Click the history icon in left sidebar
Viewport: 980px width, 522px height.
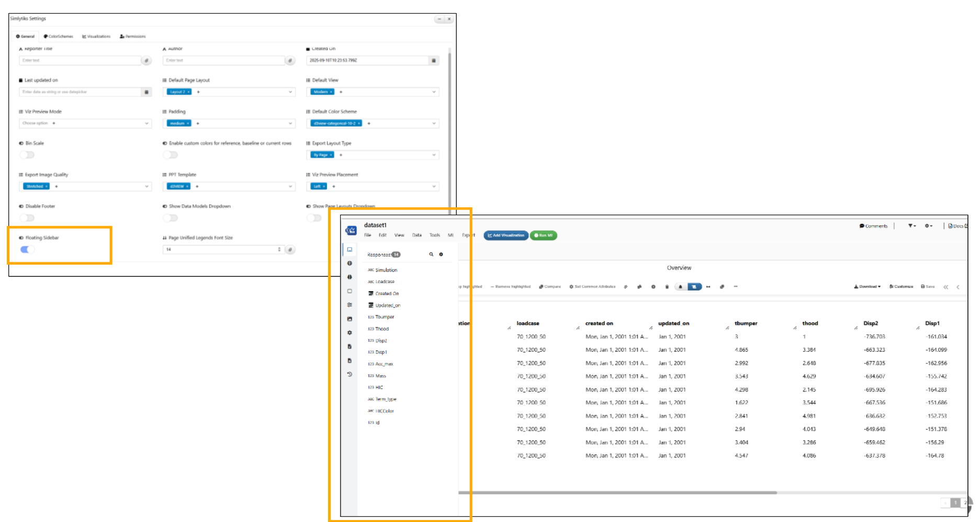350,374
